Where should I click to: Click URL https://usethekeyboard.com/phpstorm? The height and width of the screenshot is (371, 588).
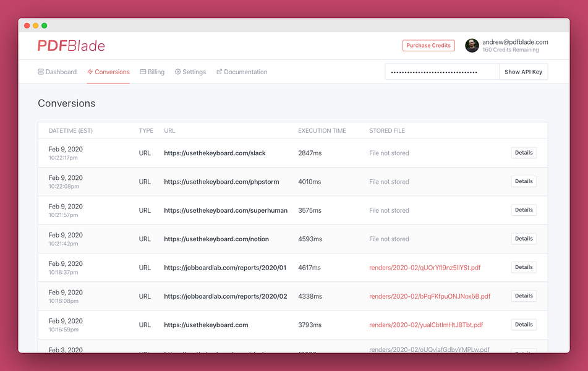point(221,182)
